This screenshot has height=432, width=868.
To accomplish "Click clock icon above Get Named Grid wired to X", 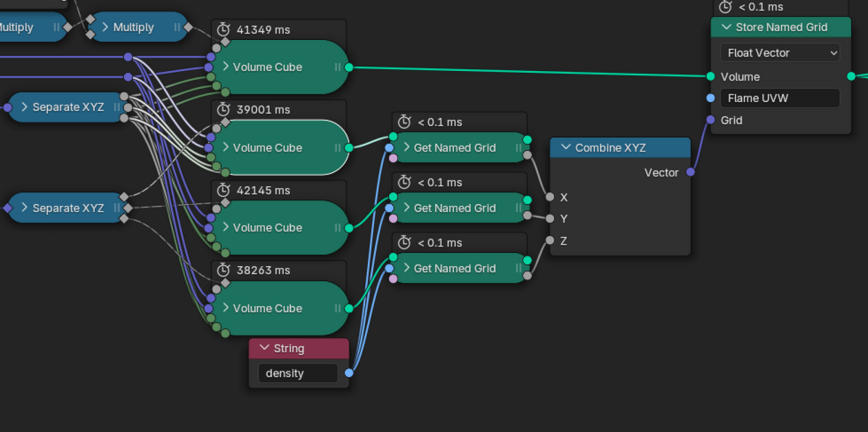I will pyautogui.click(x=404, y=122).
